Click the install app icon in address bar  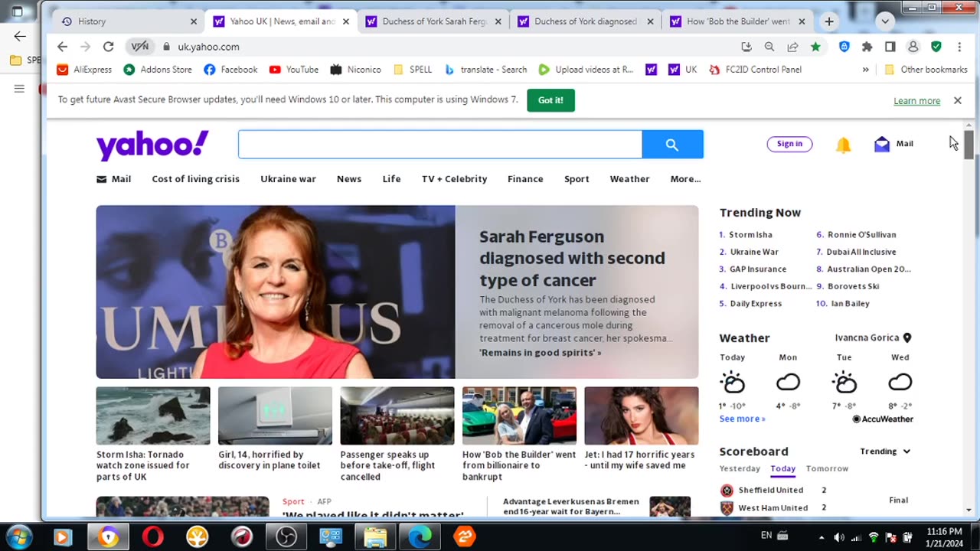(x=746, y=47)
